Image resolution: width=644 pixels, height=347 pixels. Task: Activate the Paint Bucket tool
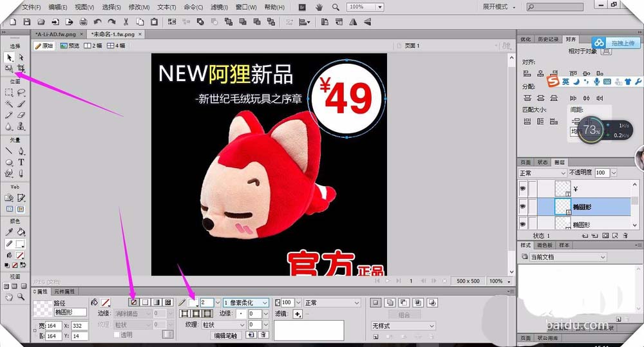click(21, 232)
